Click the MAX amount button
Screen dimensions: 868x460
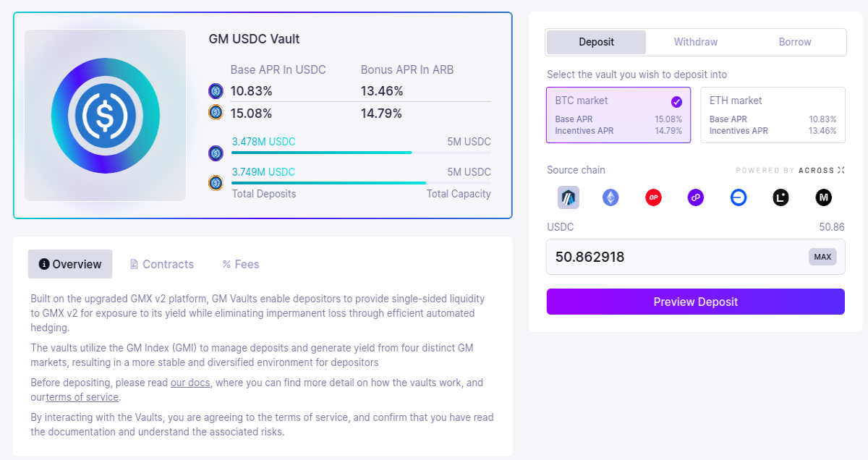pos(822,257)
